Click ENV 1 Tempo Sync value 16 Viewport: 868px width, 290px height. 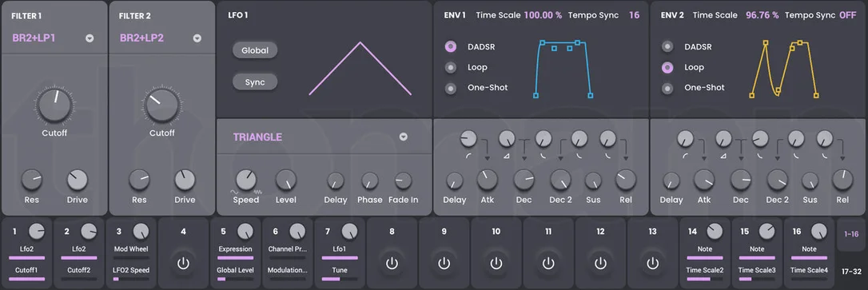[634, 15]
